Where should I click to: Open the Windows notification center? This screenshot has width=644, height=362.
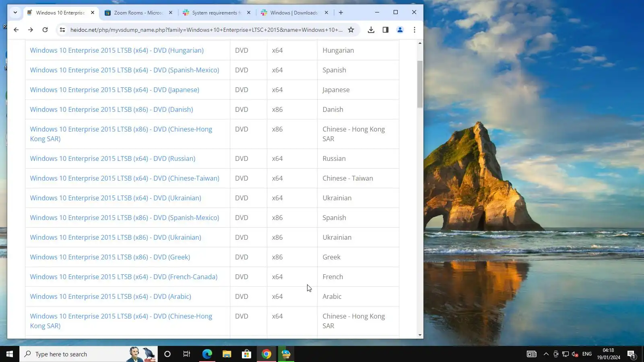[631, 354]
